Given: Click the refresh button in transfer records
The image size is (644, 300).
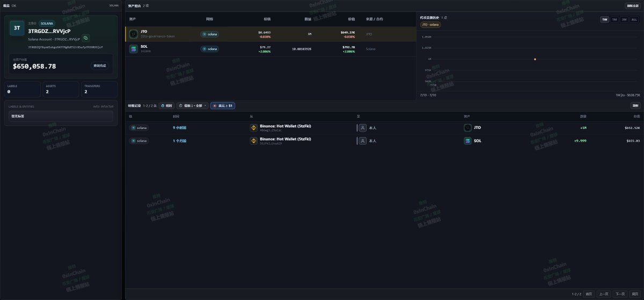Looking at the screenshot, I should click(x=635, y=106).
